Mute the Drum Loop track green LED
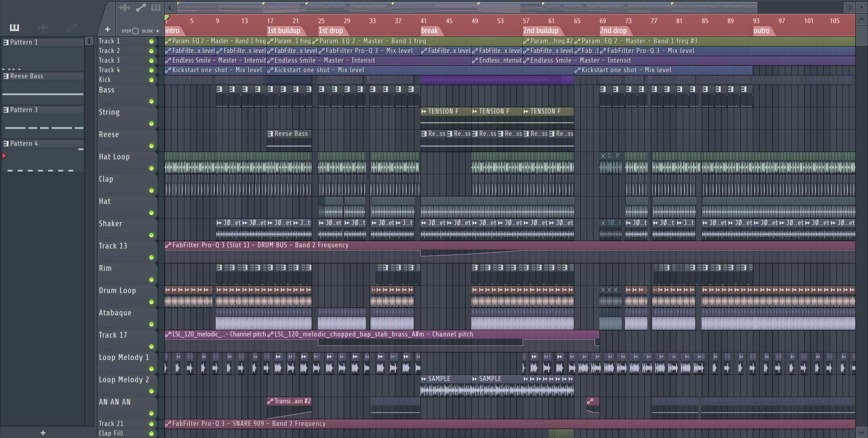The width and height of the screenshot is (868, 438). tap(152, 302)
